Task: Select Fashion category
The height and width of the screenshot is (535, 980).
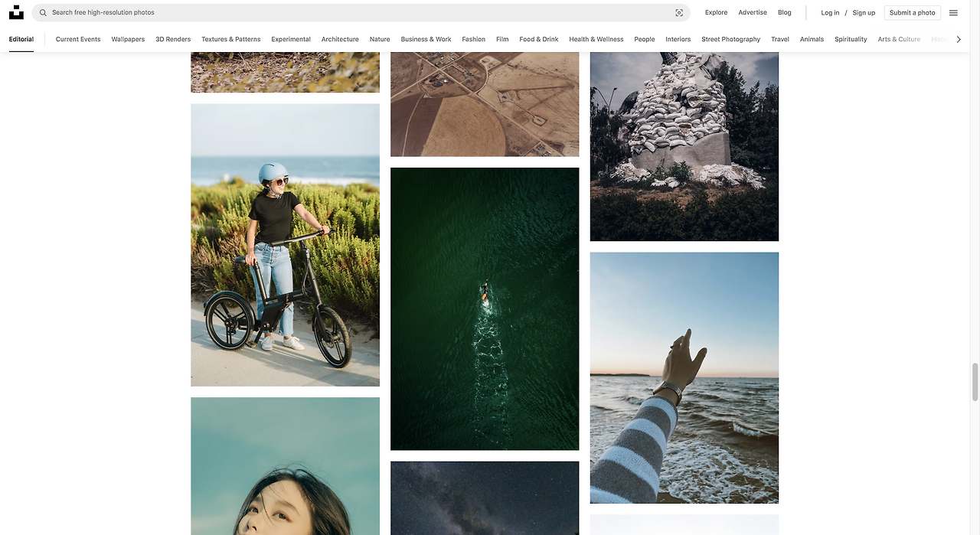Action: 474,39
